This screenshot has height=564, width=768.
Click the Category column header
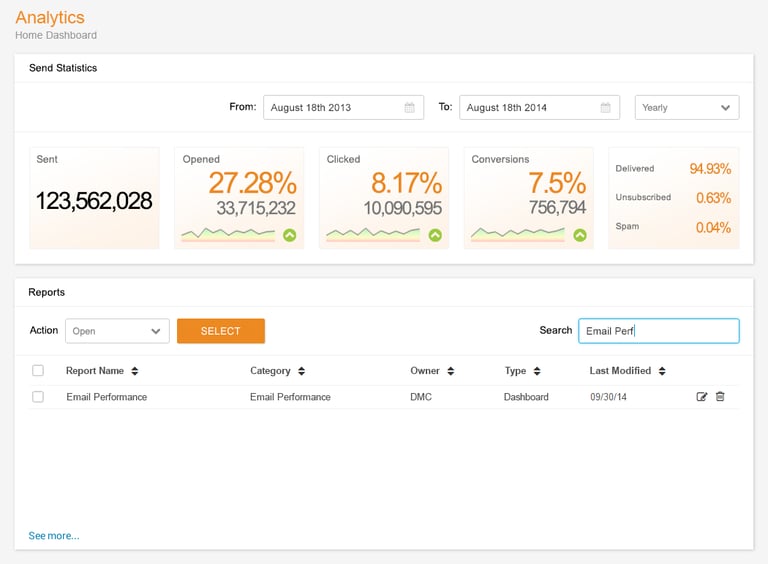pos(270,371)
